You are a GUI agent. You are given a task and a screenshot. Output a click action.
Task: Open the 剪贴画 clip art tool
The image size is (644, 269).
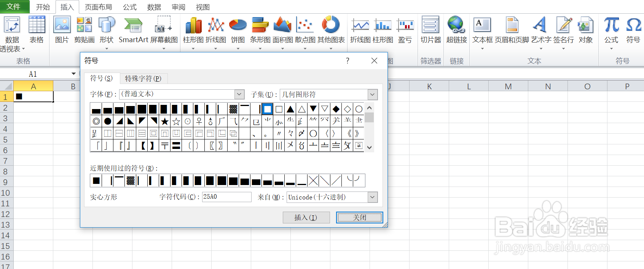pos(84,30)
